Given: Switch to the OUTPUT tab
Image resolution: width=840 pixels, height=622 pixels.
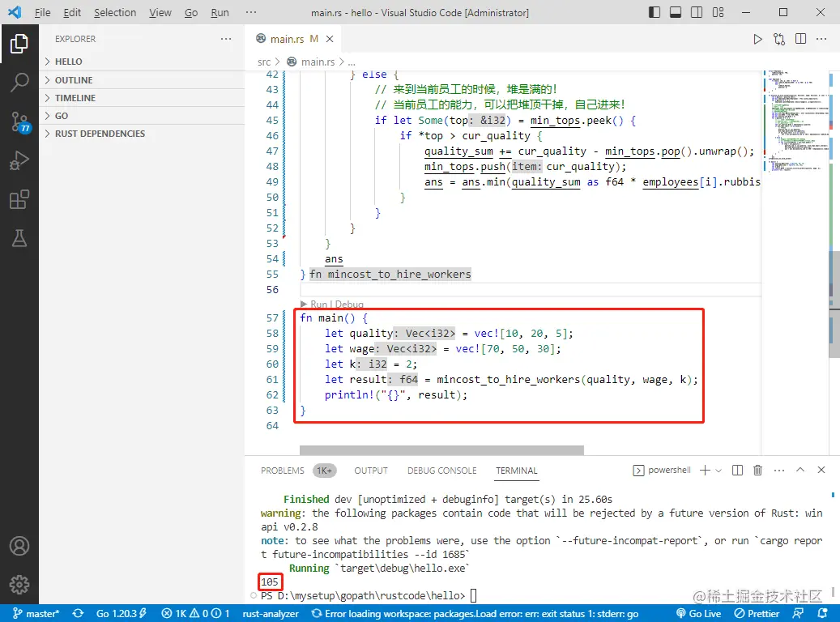Looking at the screenshot, I should point(371,471).
